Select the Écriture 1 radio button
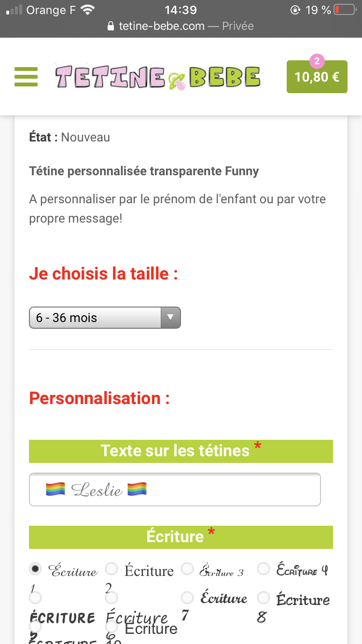The image size is (362, 644). [35, 569]
